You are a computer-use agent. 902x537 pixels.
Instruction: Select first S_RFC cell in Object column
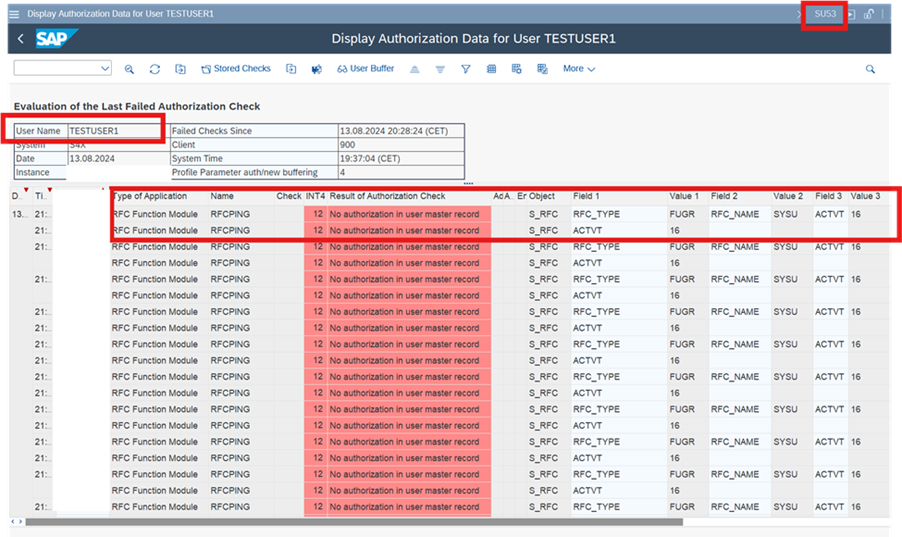click(543, 214)
